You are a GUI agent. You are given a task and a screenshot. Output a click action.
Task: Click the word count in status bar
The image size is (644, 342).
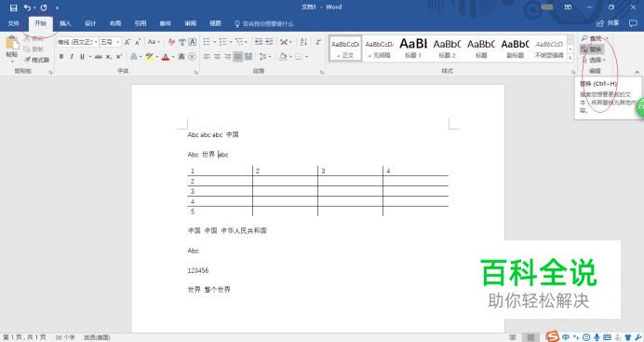[65, 337]
